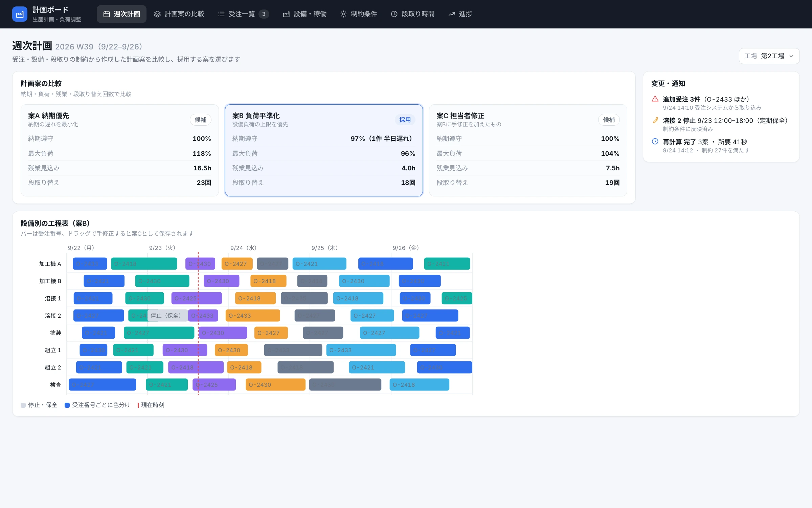Select the orange O-2427 bar in 加工機 A row
The image size is (812, 508).
[x=237, y=264]
